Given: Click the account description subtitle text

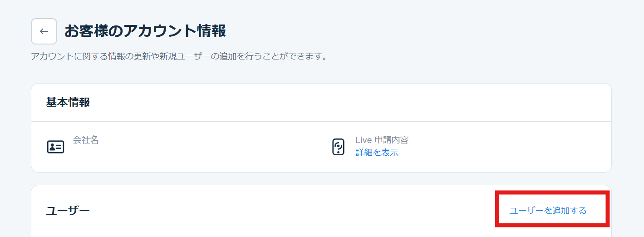Looking at the screenshot, I should (x=179, y=57).
